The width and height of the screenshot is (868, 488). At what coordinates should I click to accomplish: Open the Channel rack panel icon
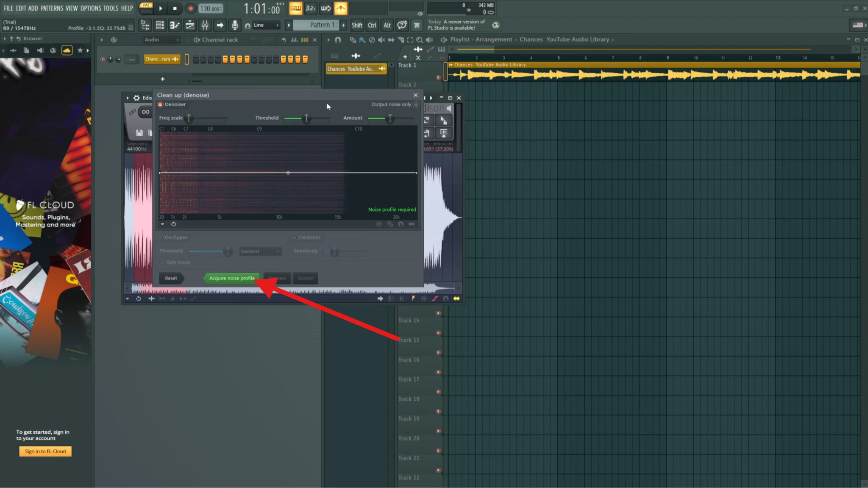coord(160,25)
